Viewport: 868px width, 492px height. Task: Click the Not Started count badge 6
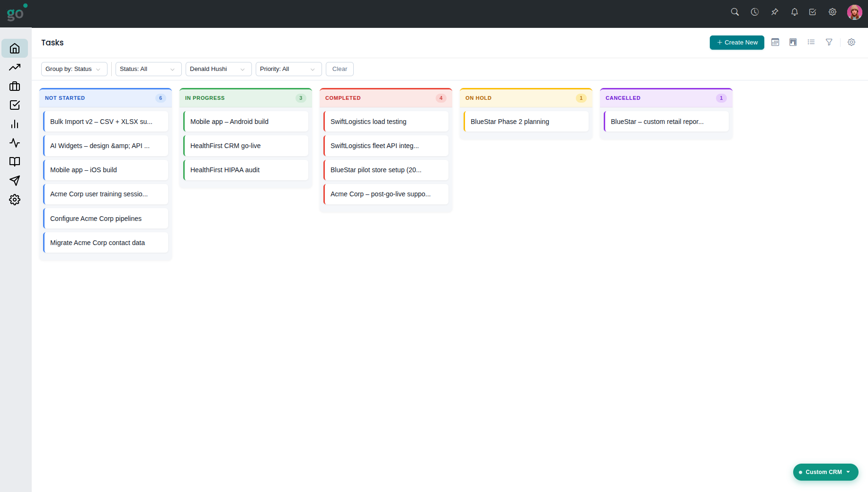pos(161,98)
